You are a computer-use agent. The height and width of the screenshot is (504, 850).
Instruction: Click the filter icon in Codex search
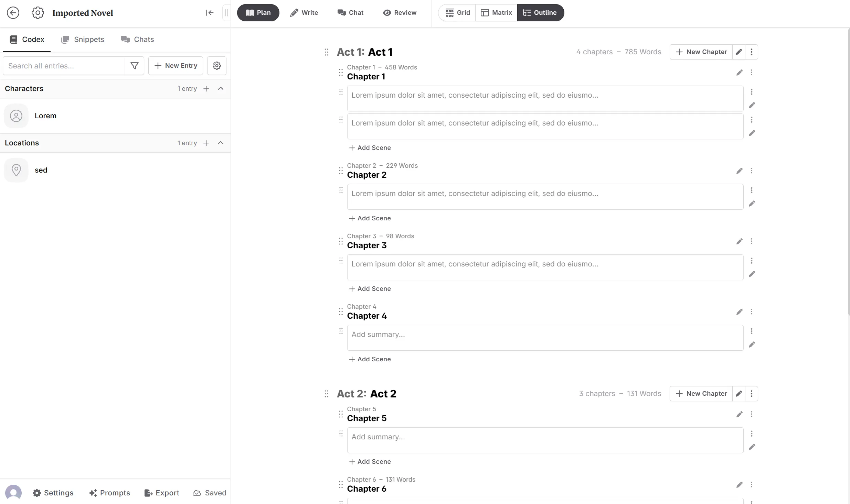[x=135, y=66]
